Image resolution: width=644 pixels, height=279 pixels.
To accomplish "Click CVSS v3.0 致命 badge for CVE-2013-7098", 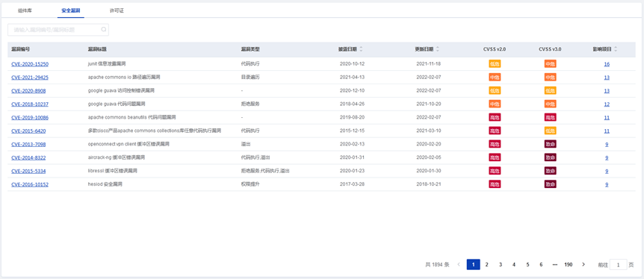I will tap(551, 145).
